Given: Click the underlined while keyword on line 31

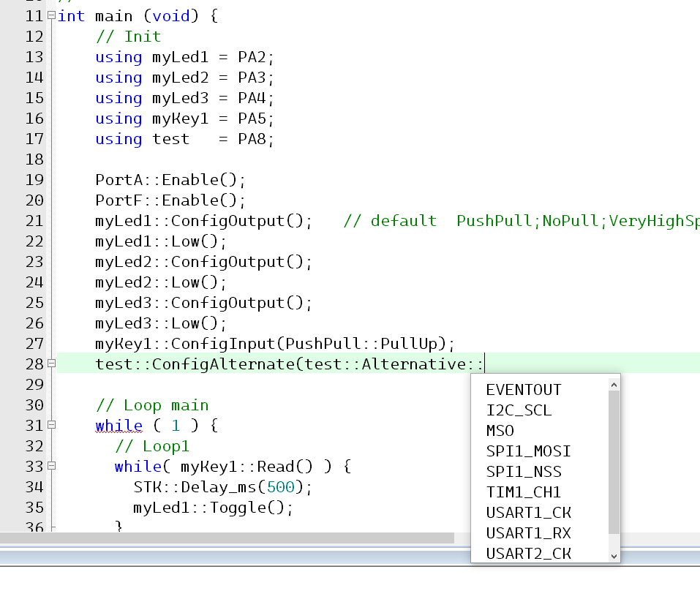Looking at the screenshot, I should 118,425.
